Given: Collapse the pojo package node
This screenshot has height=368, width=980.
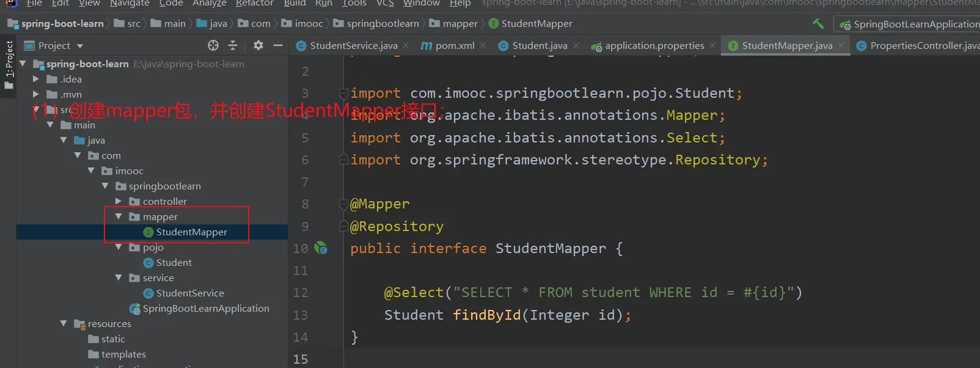Looking at the screenshot, I should point(119,247).
